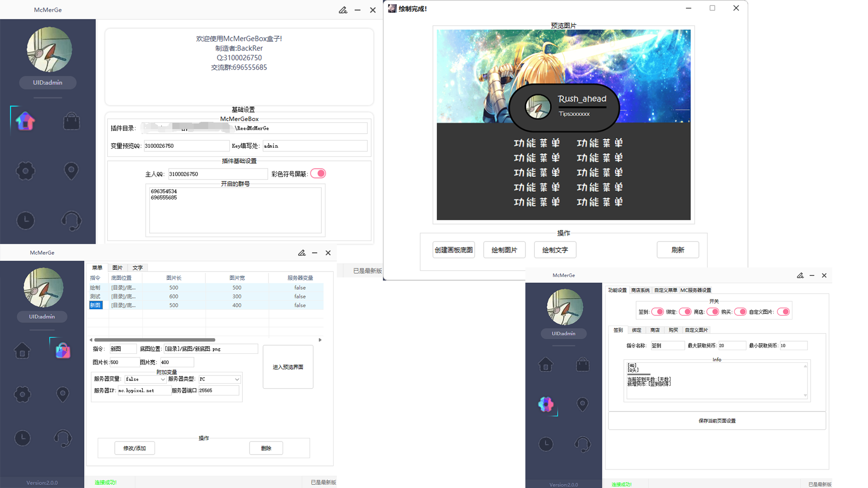Open location pin icon in 功能设置 window sidebar
The image size is (868, 488).
point(583,404)
